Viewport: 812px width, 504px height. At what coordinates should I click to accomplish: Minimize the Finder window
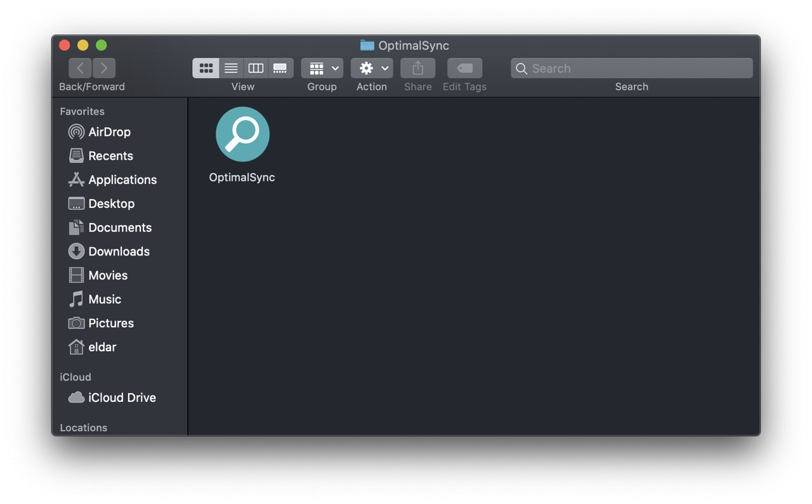click(x=83, y=45)
